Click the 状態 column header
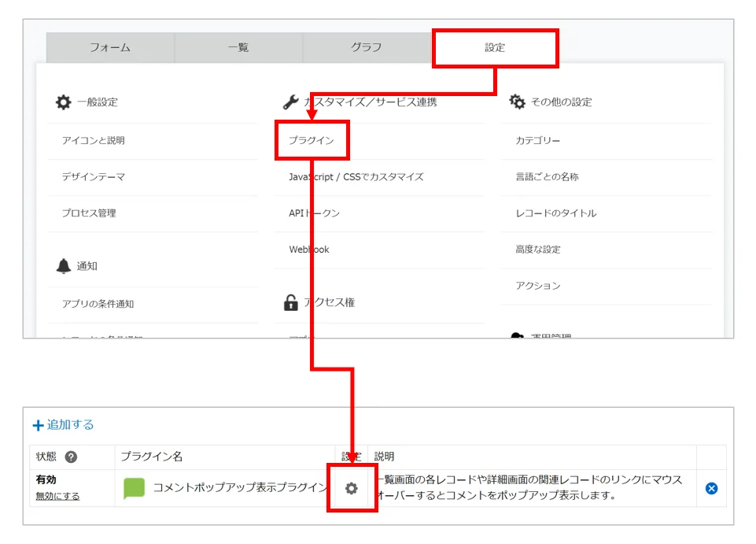The image size is (756, 544). [x=46, y=456]
